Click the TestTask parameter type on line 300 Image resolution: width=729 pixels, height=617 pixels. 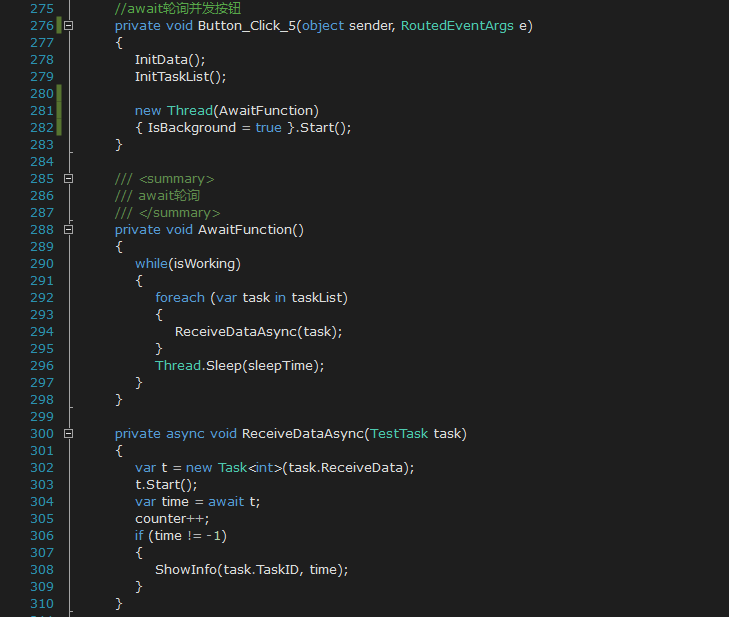pyautogui.click(x=399, y=434)
